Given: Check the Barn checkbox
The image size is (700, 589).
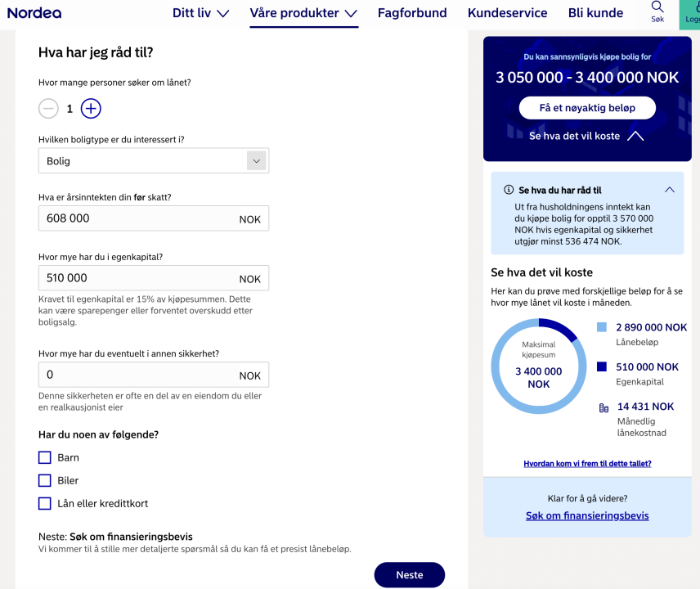Looking at the screenshot, I should pos(45,457).
